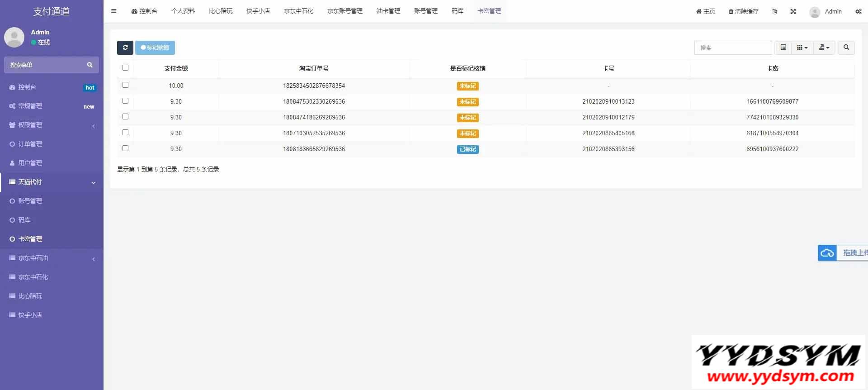Enter fullscreen mode via expand icon
The image size is (868, 390).
point(793,12)
